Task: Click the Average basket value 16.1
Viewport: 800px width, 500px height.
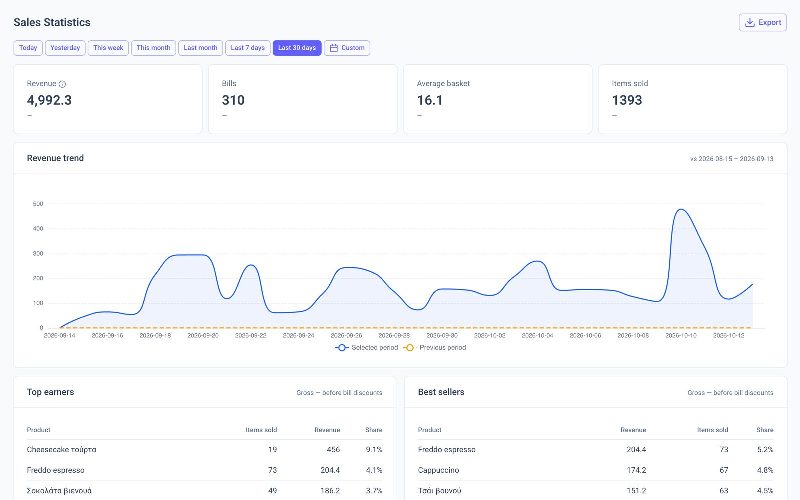Action: 430,100
